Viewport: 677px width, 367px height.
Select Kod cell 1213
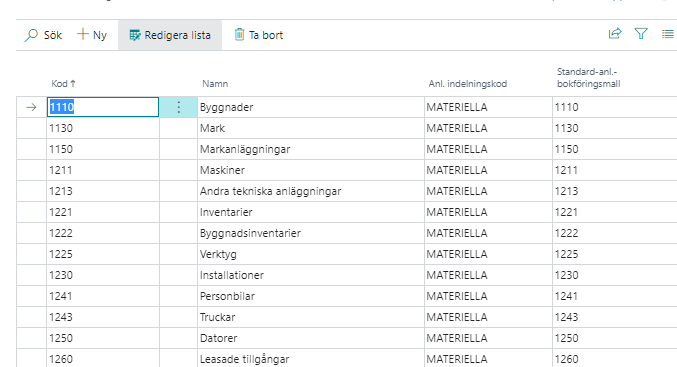[103, 191]
